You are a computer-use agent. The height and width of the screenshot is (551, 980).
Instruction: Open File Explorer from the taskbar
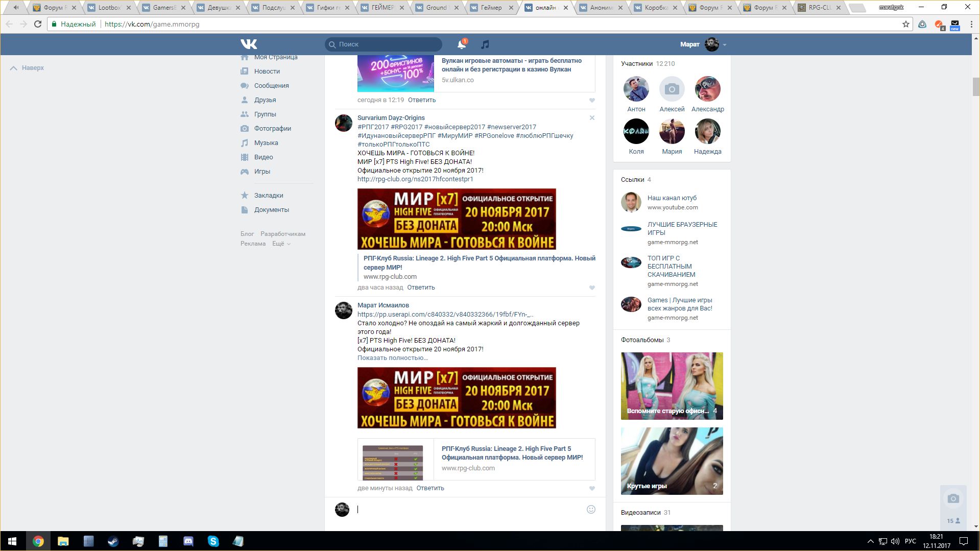point(63,541)
